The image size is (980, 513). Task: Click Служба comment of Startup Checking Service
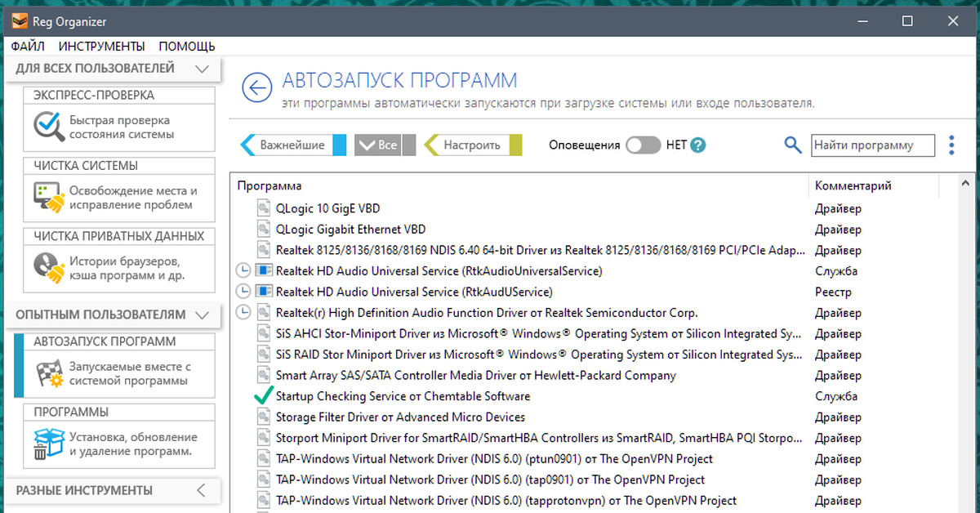click(x=836, y=396)
